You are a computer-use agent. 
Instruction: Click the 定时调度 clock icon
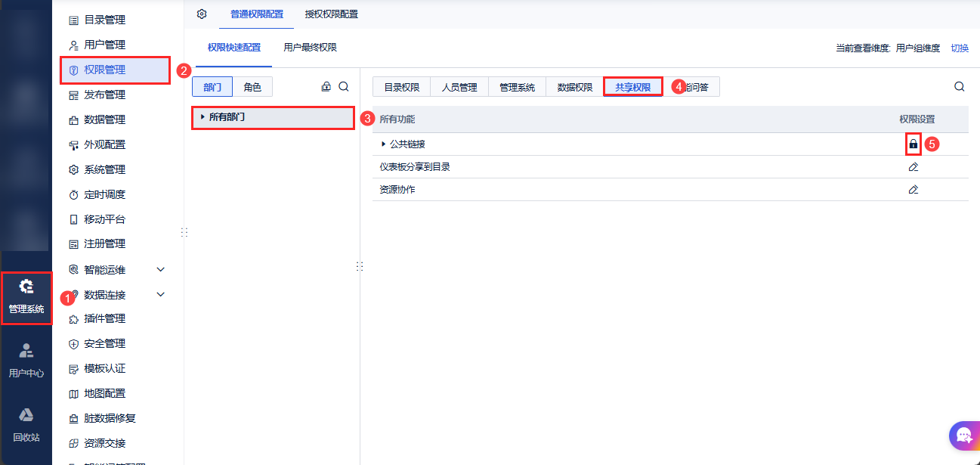point(73,194)
